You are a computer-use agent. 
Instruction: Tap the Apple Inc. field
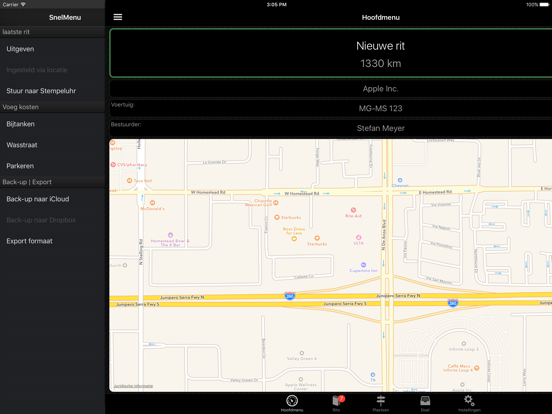[331, 89]
